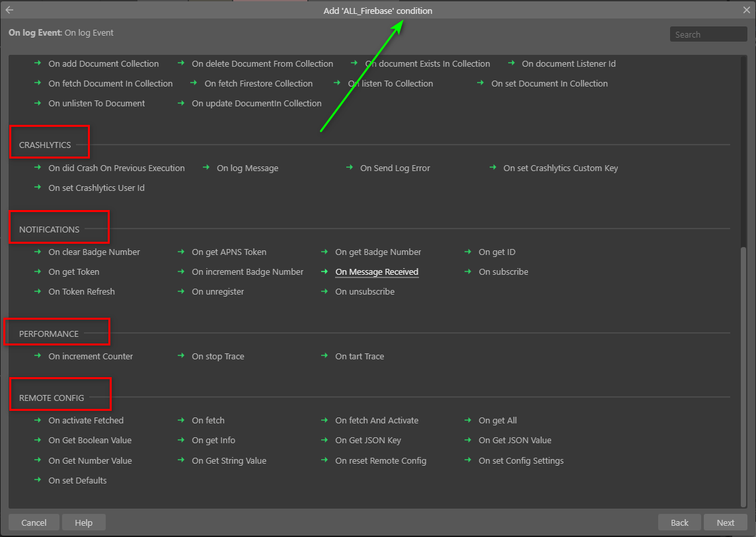
Task: Select the On Message Received condition
Action: tap(377, 272)
